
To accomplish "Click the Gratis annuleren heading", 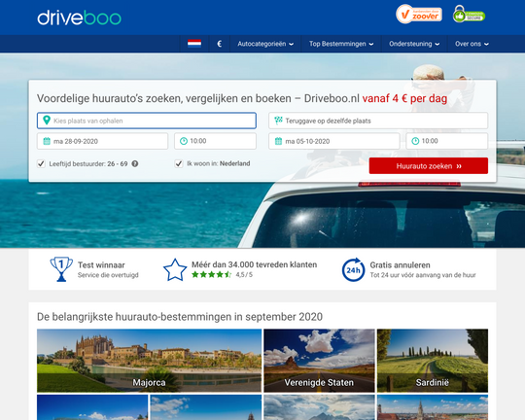I will 400,264.
